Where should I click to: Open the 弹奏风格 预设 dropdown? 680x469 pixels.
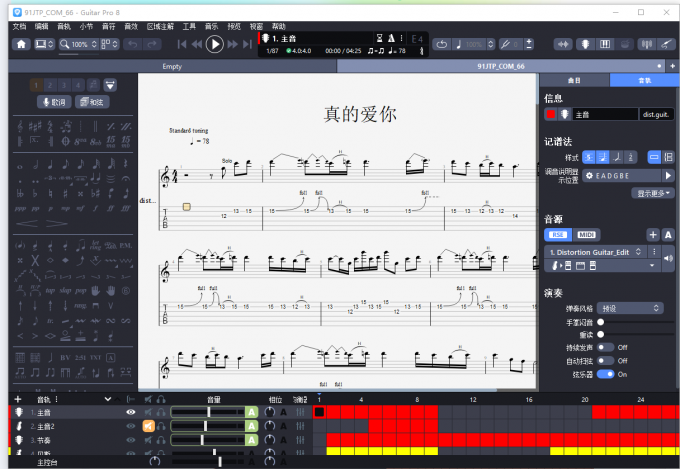[630, 308]
